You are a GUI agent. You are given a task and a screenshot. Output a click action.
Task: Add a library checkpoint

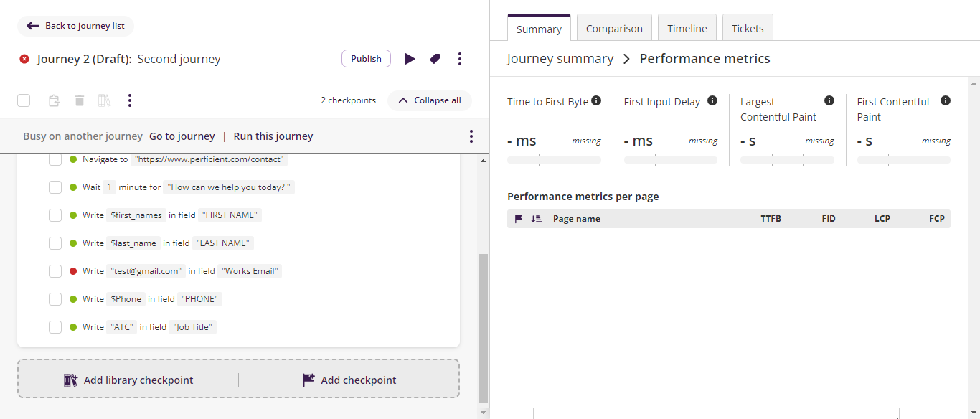click(128, 380)
